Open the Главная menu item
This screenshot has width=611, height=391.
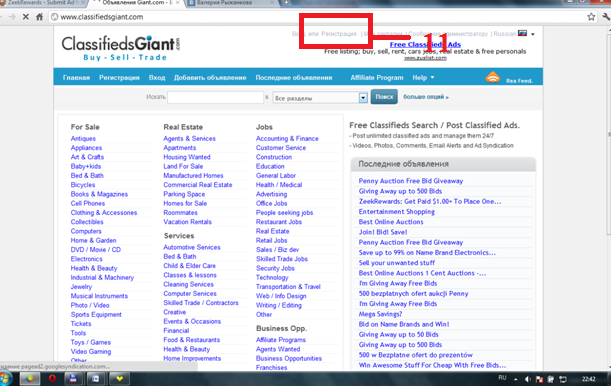click(x=76, y=78)
